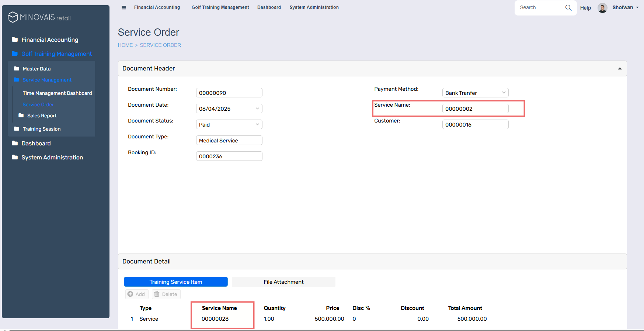Image resolution: width=644 pixels, height=331 pixels.
Task: Click the Help link
Action: (585, 8)
